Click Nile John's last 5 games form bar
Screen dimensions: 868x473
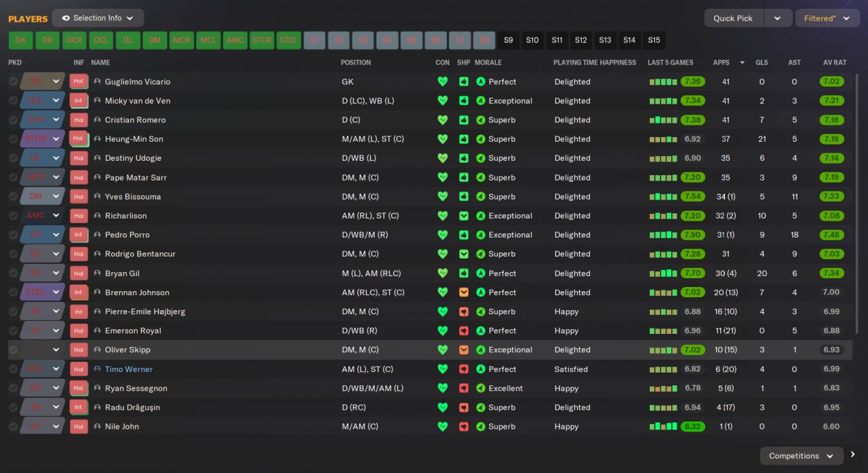click(663, 427)
